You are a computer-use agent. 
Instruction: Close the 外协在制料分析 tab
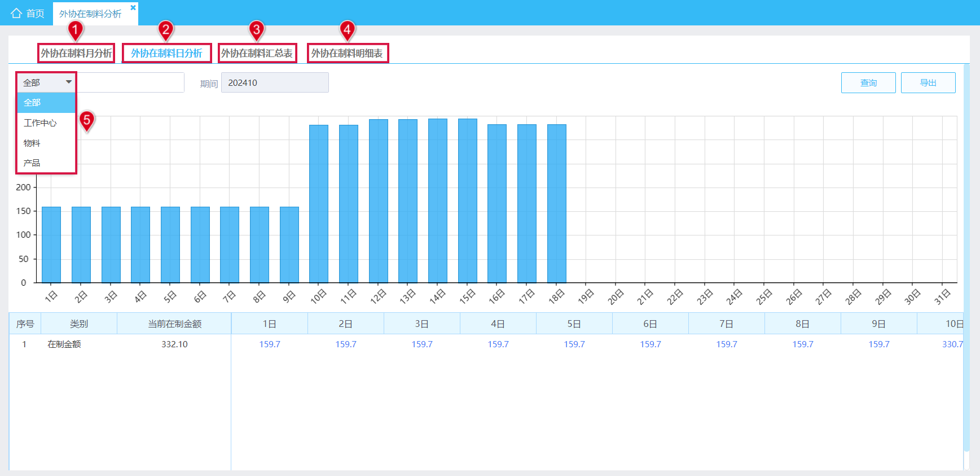133,7
